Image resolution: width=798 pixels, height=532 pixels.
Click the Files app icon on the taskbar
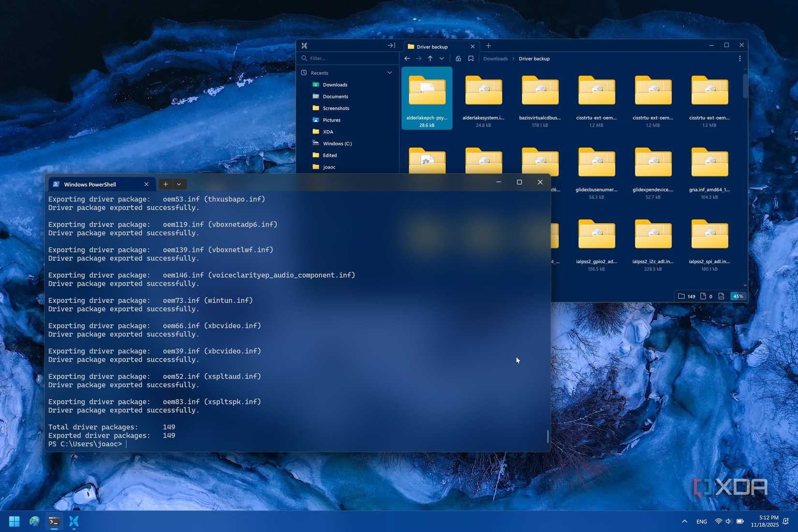point(74,521)
